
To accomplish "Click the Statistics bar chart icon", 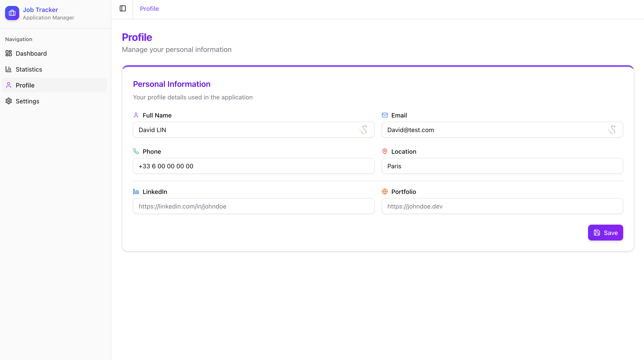I will tap(9, 69).
